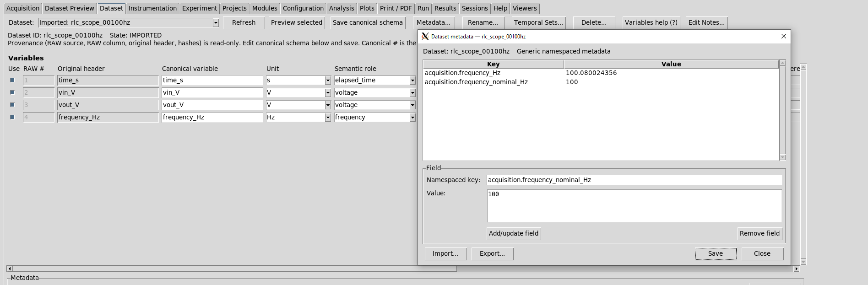868x285 pixels.
Task: Go to the Instrumentation tab
Action: (152, 8)
